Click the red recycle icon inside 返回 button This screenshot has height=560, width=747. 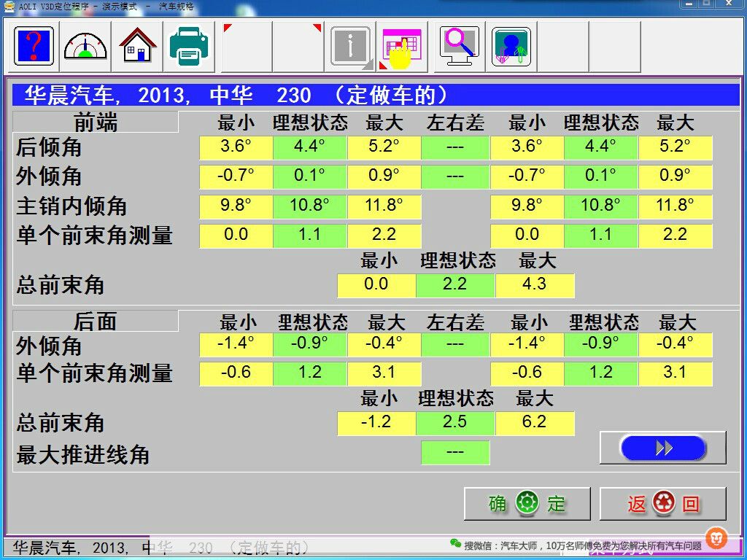tap(662, 502)
